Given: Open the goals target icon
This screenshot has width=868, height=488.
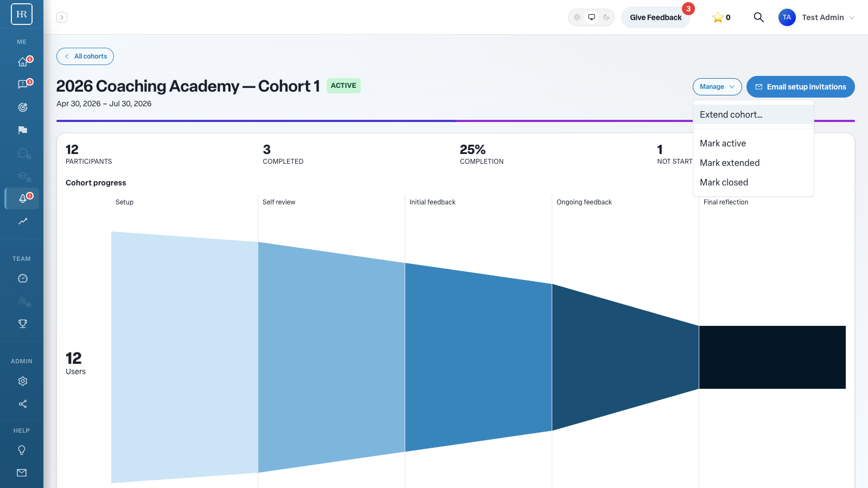Looking at the screenshot, I should coord(23,107).
